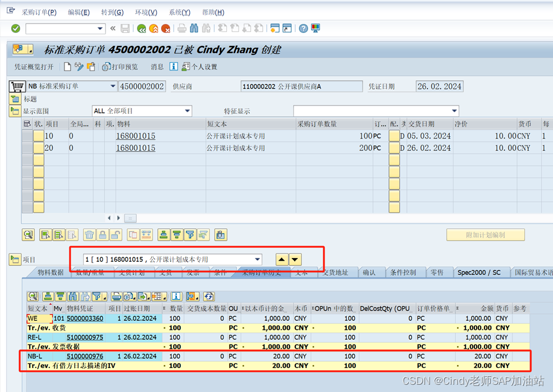
Task: Switch to the 交货地址 tab
Action: (x=335, y=272)
